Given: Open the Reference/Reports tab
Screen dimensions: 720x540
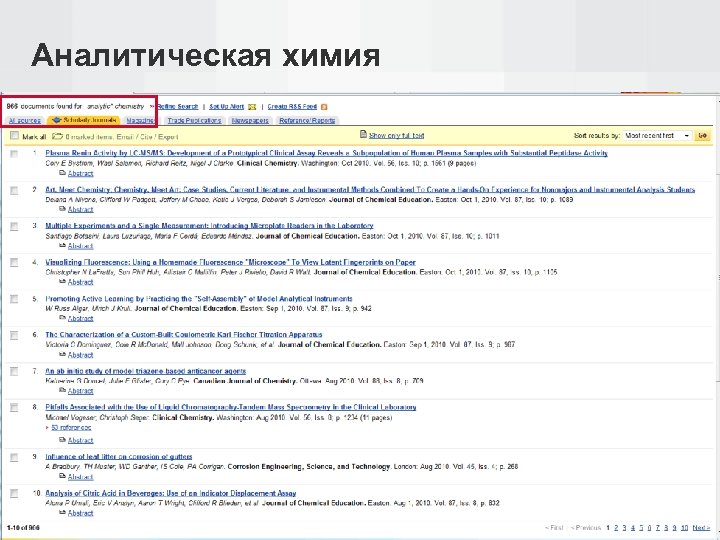Looking at the screenshot, I should [x=307, y=120].
